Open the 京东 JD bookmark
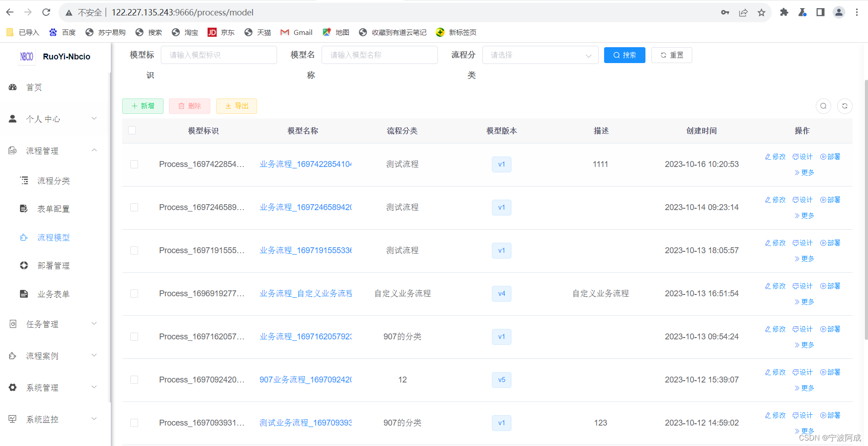The height and width of the screenshot is (446, 868). (221, 32)
